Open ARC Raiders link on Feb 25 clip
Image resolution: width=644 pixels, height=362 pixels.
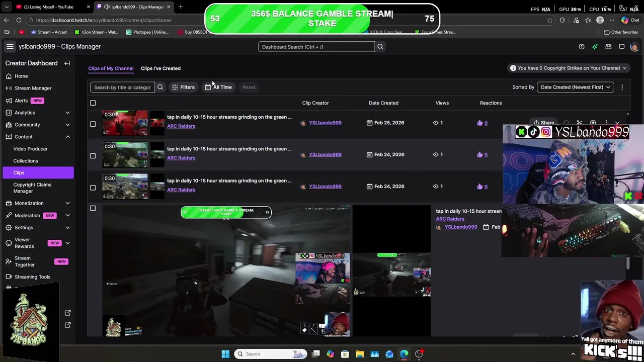coord(181,126)
